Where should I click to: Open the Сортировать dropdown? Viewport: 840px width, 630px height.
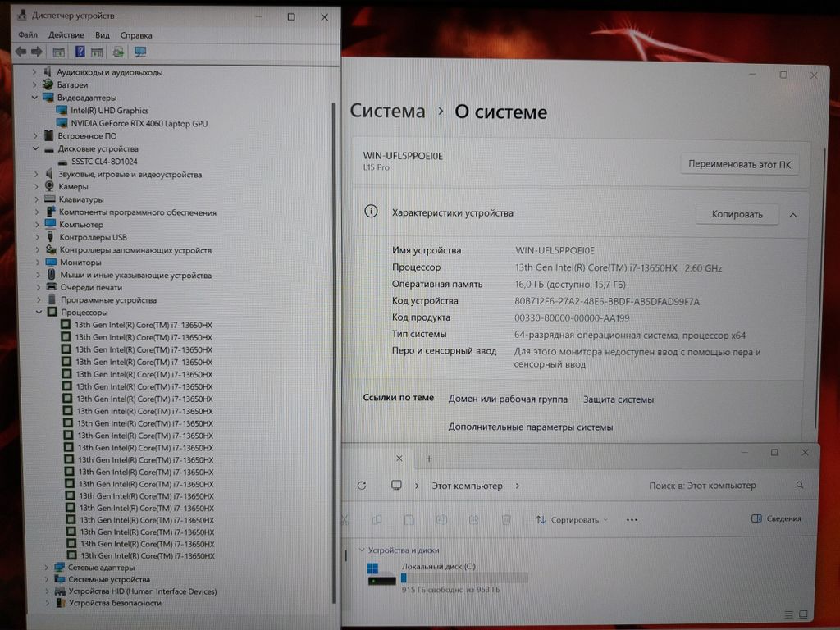coord(571,519)
